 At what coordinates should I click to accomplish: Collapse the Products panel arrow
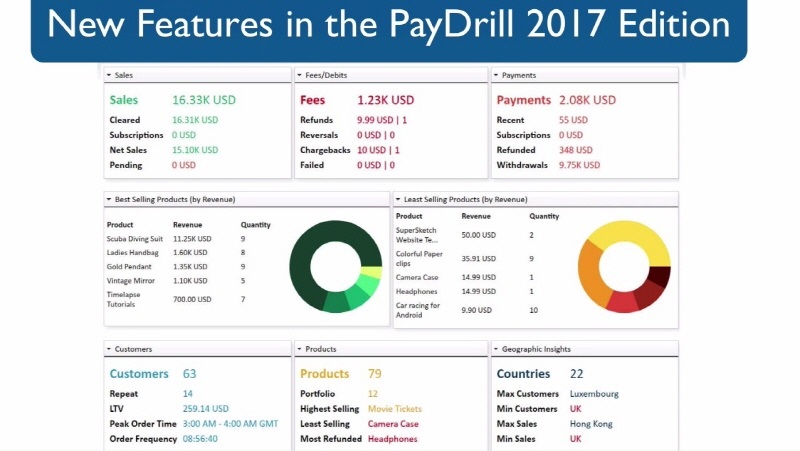(x=299, y=349)
